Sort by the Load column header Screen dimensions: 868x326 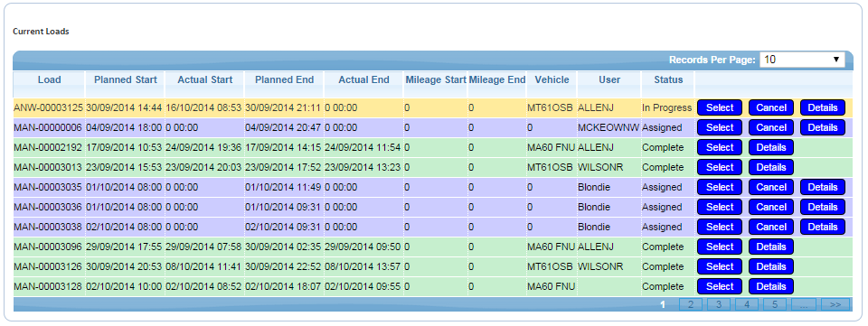[49, 80]
